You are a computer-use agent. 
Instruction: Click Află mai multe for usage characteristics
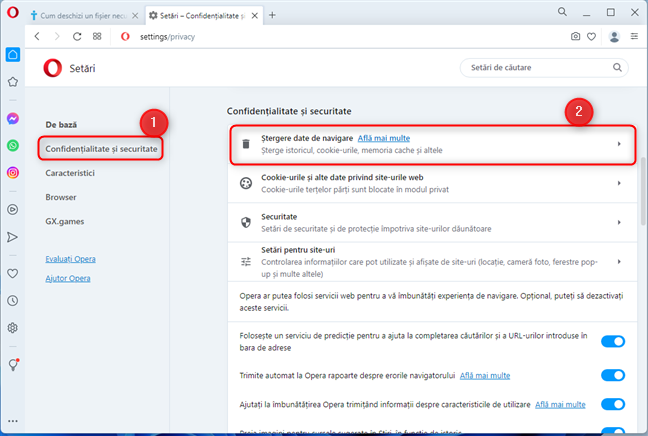(560, 404)
